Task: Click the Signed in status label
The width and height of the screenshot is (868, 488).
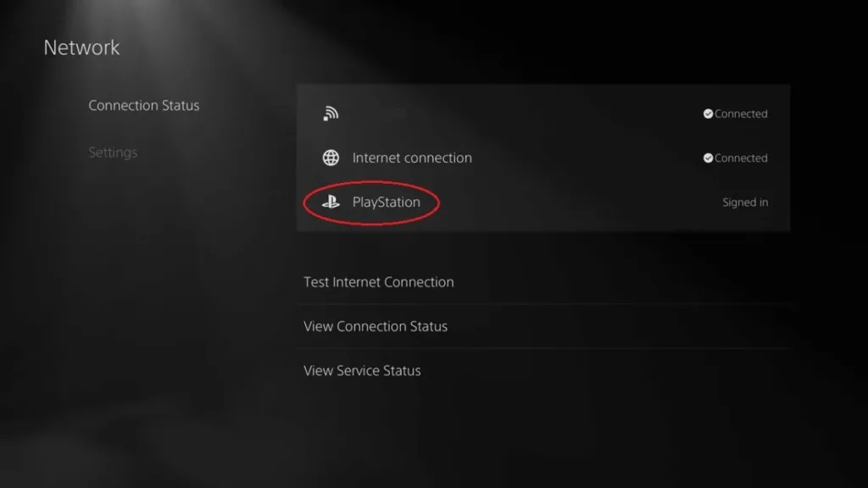Action: click(744, 202)
